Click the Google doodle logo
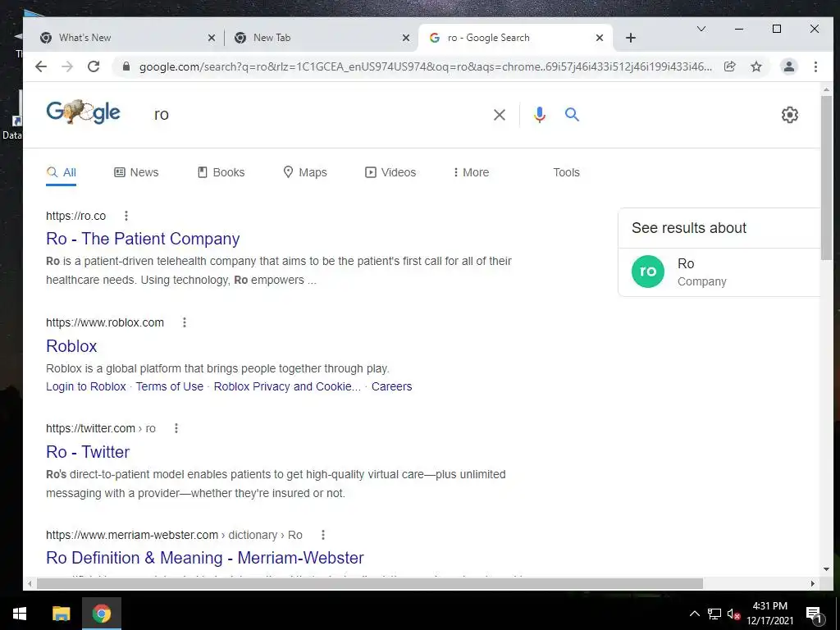This screenshot has width=840, height=630. coord(84,112)
